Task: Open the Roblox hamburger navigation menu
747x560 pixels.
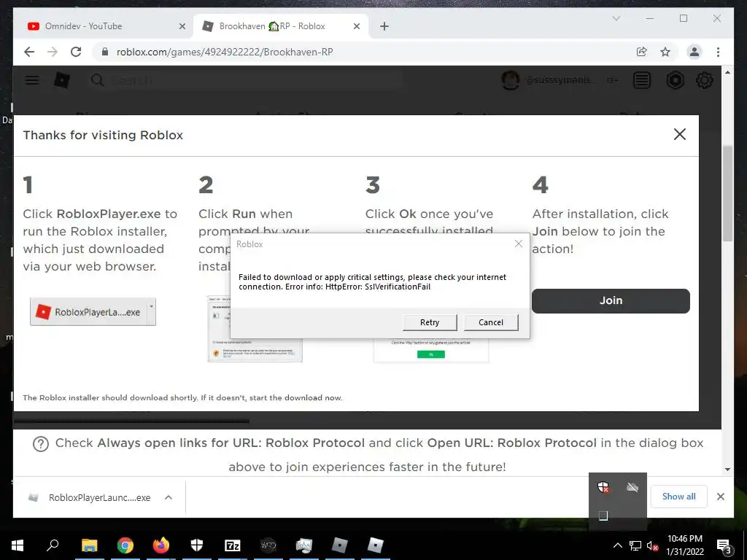Action: coord(32,80)
